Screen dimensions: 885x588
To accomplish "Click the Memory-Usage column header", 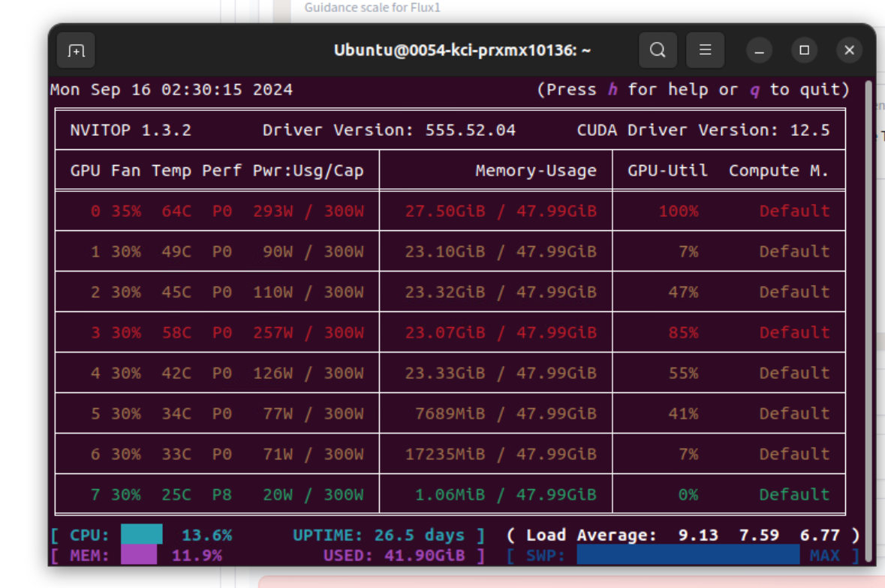I will tap(536, 170).
